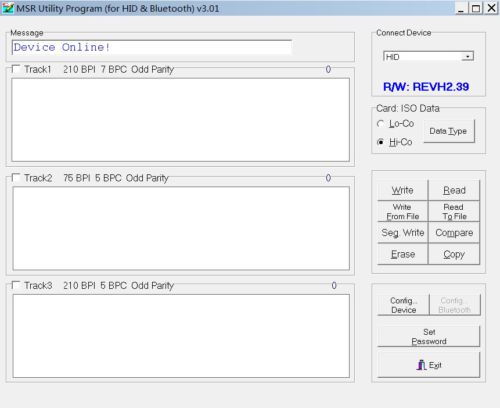Enable the Track2 checkbox
The width and height of the screenshot is (500, 408).
point(16,178)
